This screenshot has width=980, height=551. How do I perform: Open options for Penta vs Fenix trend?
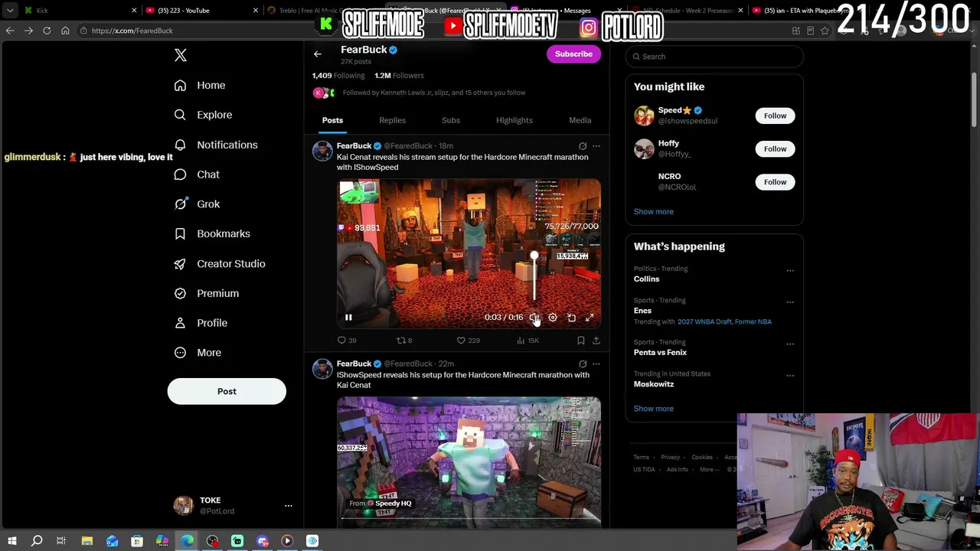coord(790,344)
